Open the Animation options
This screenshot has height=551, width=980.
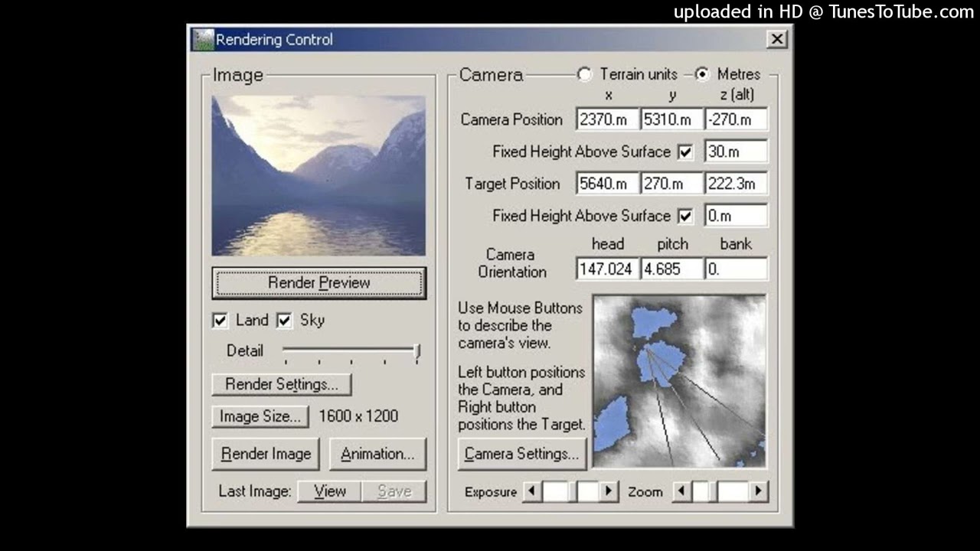(377, 454)
